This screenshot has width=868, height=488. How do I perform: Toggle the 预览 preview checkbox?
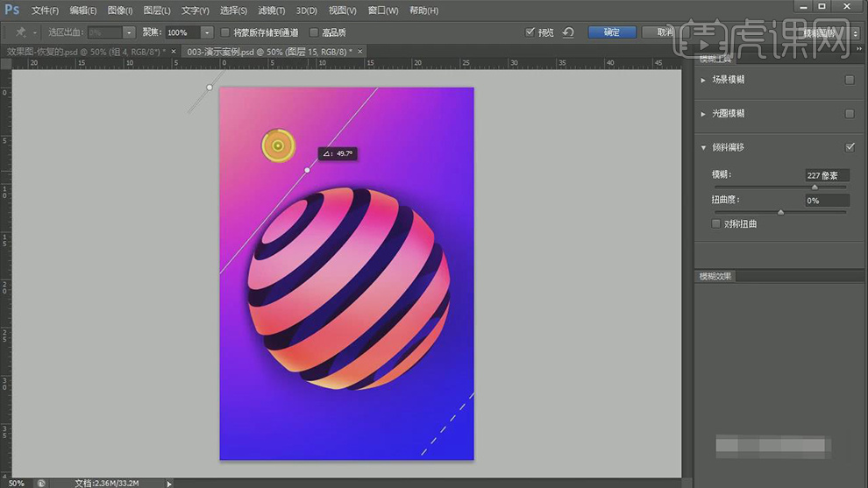coord(530,32)
